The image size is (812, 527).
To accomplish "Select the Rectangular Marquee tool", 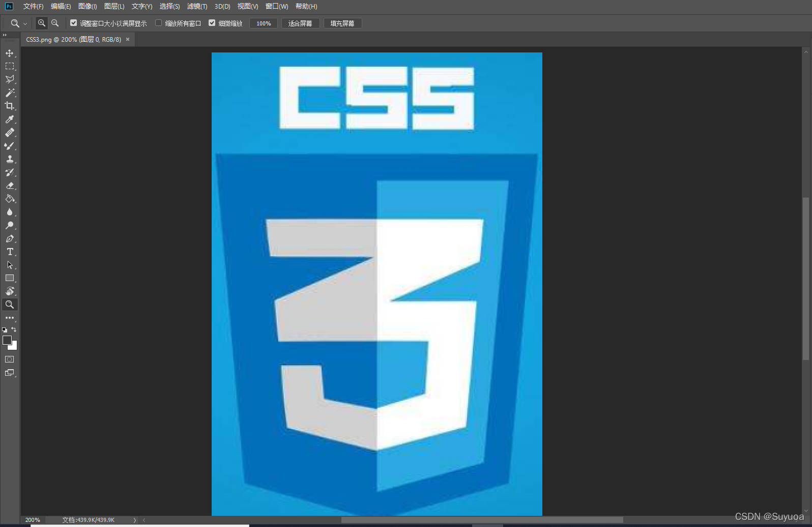I will pyautogui.click(x=10, y=66).
